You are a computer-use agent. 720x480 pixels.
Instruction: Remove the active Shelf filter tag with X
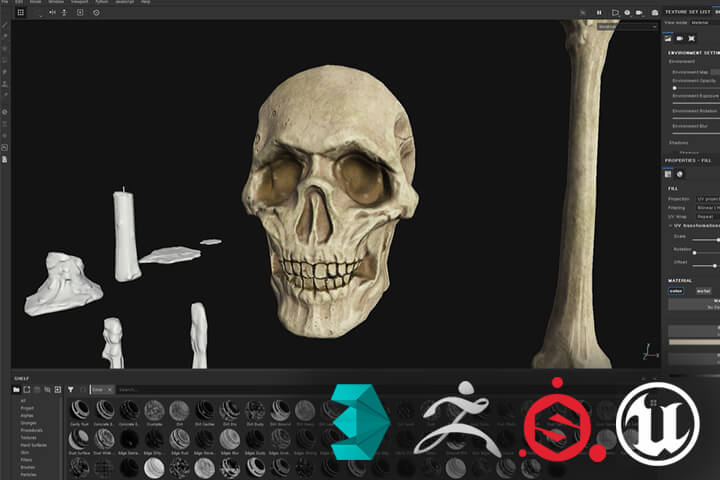(110, 390)
